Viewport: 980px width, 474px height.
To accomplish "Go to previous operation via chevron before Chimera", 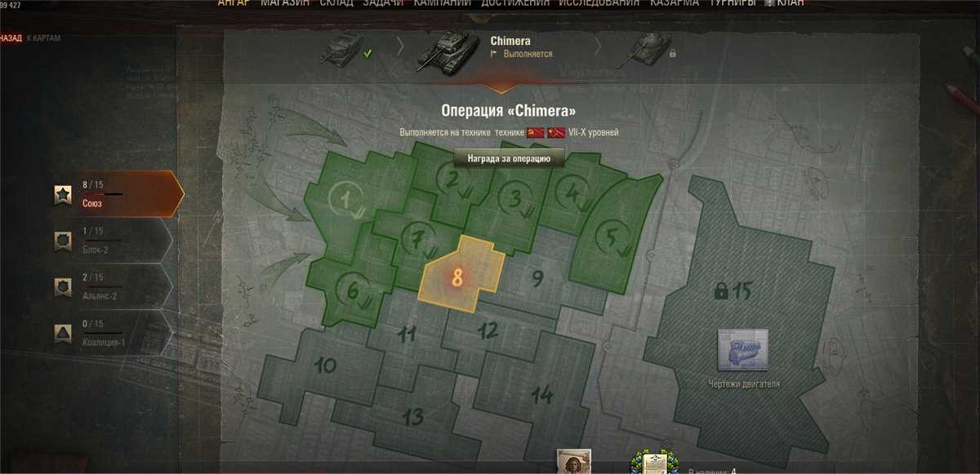I will coord(400,47).
